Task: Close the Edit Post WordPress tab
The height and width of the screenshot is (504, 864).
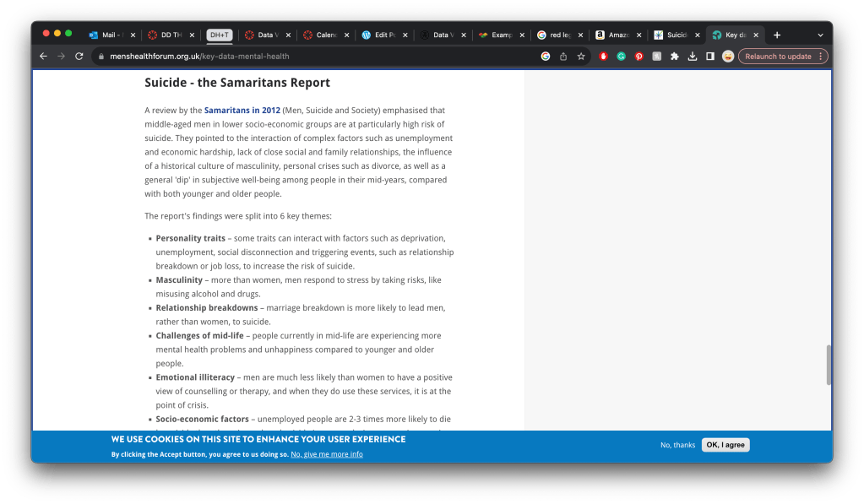Action: (405, 35)
